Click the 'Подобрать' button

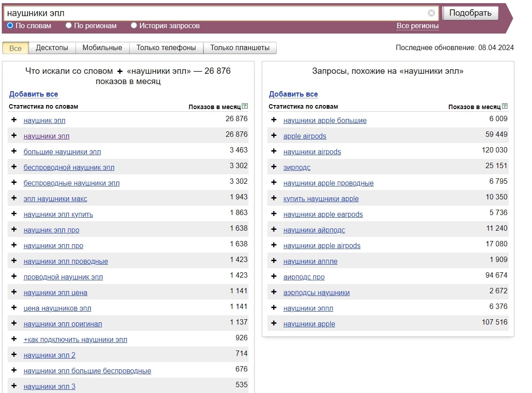coord(470,13)
